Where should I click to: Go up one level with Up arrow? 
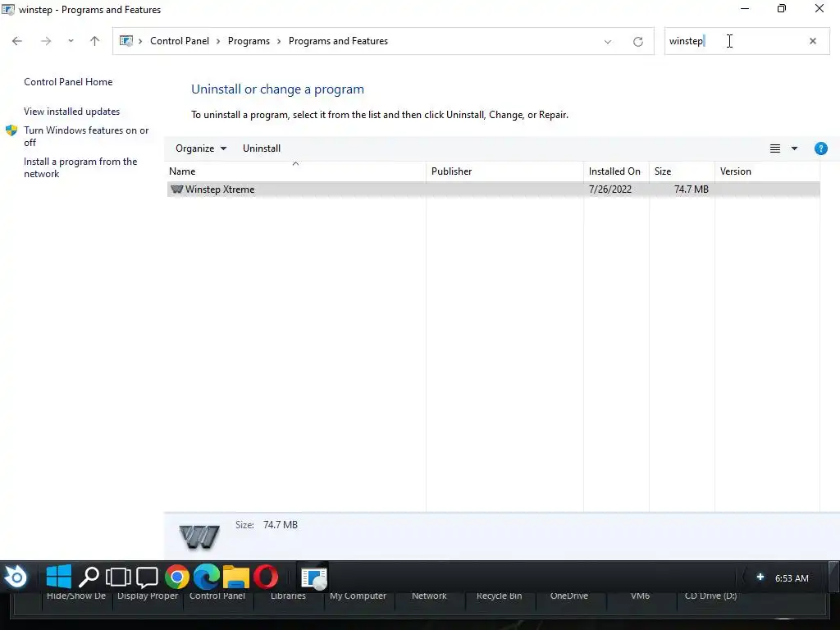click(x=95, y=41)
